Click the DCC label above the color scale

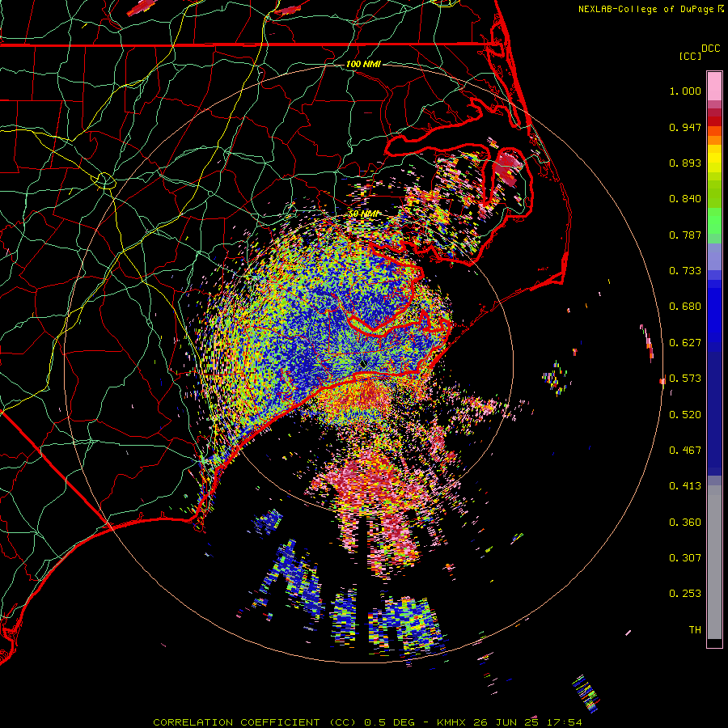[x=710, y=49]
